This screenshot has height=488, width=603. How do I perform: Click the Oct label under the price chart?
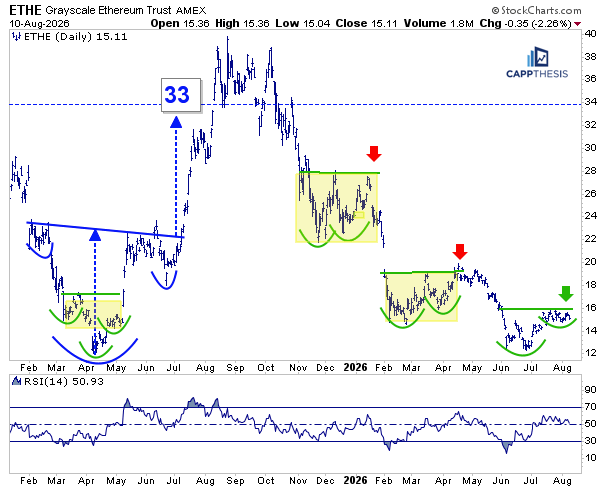coord(266,368)
